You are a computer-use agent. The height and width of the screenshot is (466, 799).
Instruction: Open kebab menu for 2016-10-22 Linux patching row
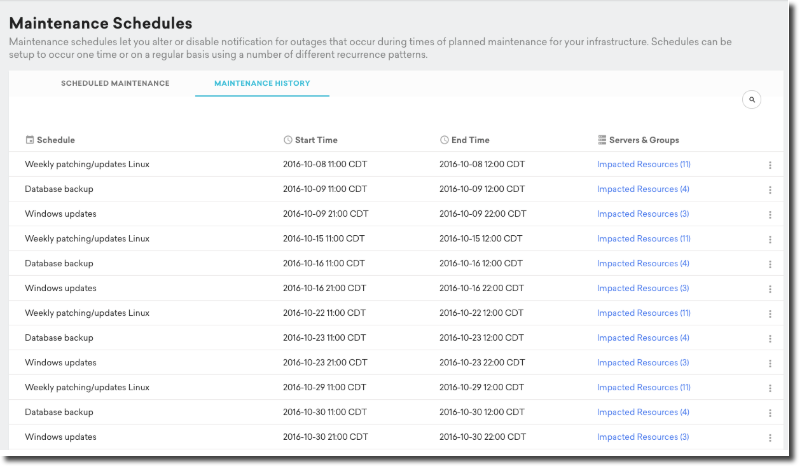pos(770,314)
